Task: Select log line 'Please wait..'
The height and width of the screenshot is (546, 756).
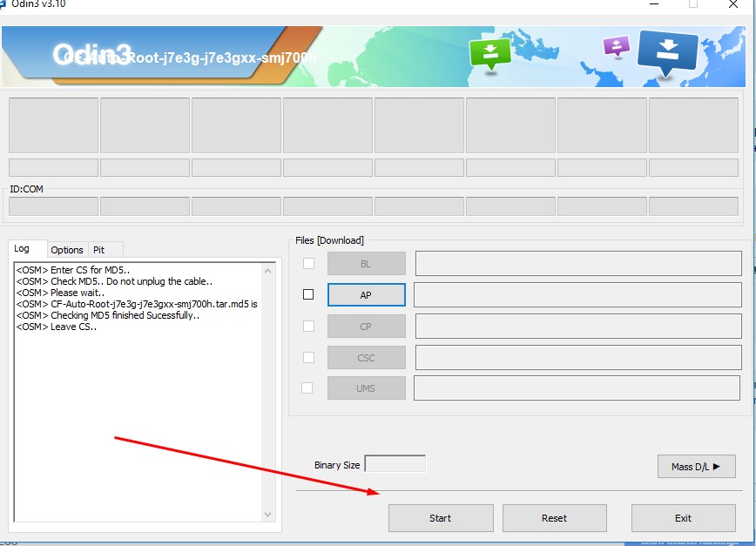Action: click(60, 293)
